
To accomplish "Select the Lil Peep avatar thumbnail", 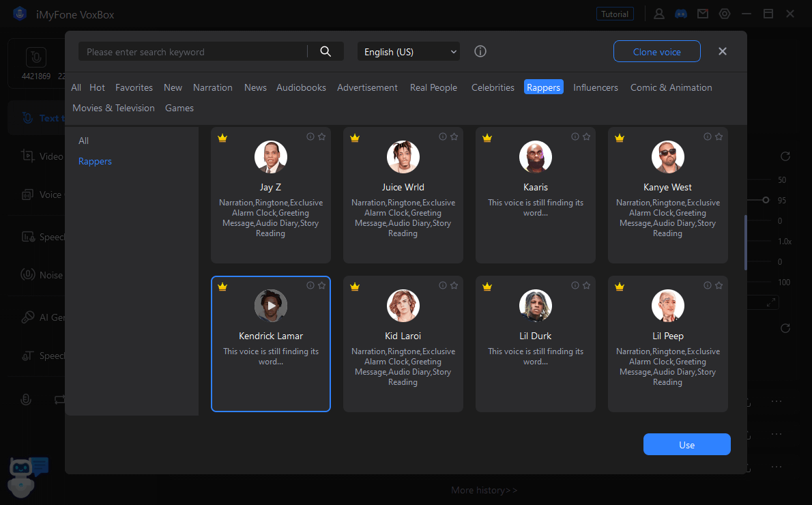I will tap(668, 306).
